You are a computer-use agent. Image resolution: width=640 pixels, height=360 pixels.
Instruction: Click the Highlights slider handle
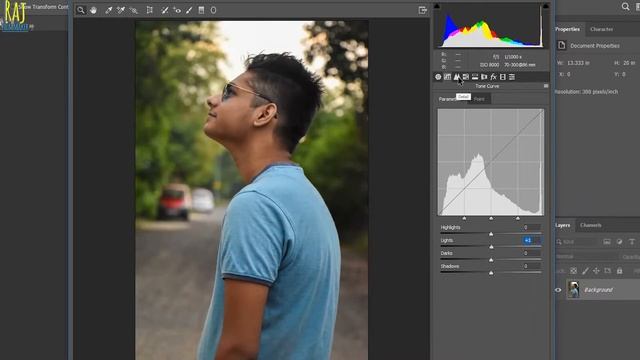(x=491, y=234)
